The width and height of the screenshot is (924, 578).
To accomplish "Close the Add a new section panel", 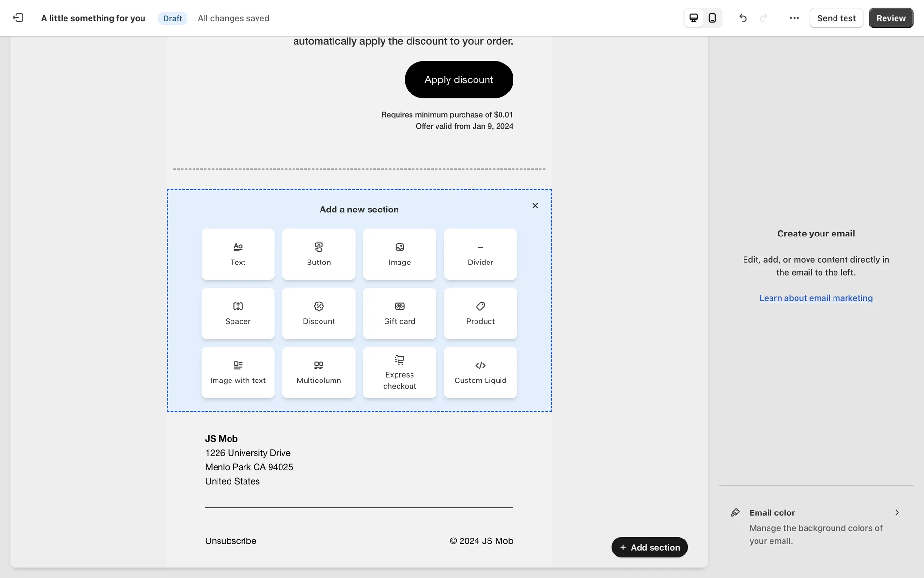I will point(535,206).
